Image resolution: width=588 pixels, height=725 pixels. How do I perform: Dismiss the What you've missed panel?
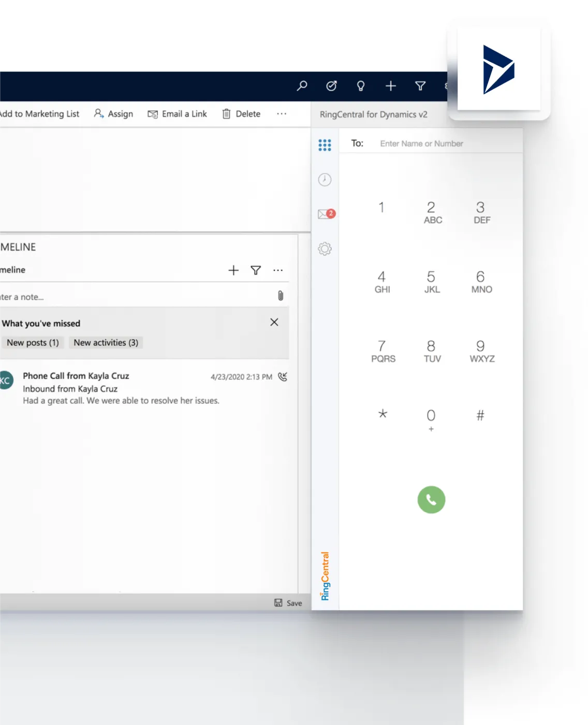(274, 322)
